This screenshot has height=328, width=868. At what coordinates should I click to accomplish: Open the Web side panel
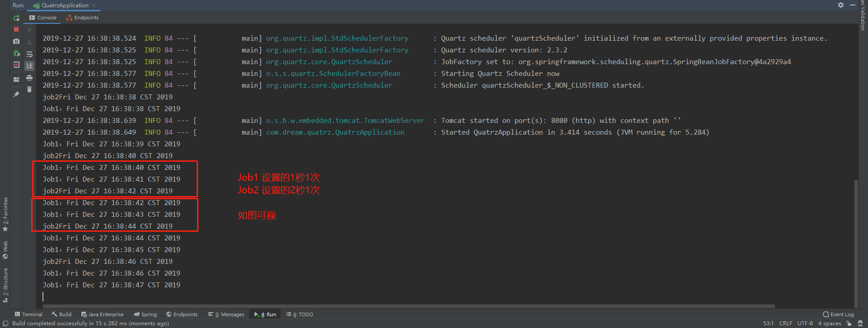5,250
